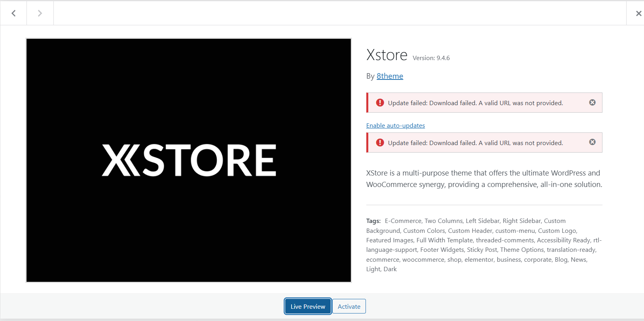Click the XSTORE theme screenshot
This screenshot has height=321, width=644.
point(189,160)
